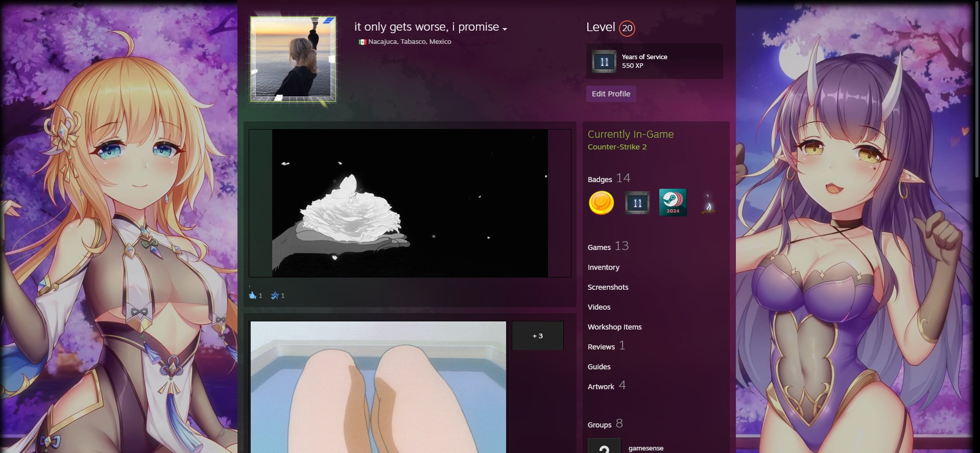This screenshot has height=453, width=980.
Task: Open the Reviews section
Action: pyautogui.click(x=601, y=347)
